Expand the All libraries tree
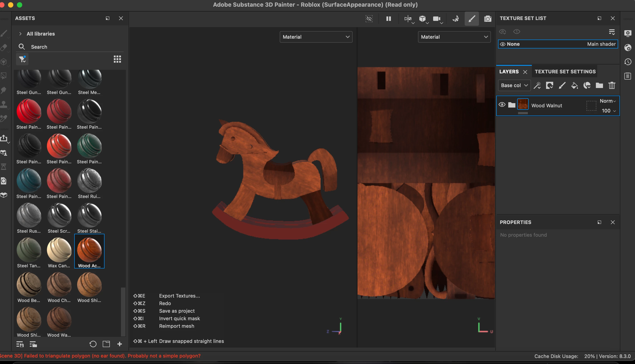This screenshot has width=635, height=364. click(20, 34)
